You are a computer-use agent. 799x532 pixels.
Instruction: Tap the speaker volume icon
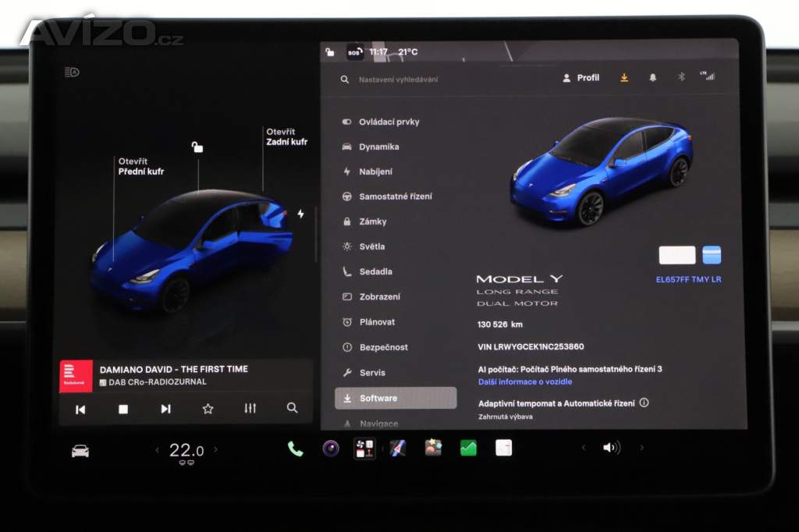tap(612, 448)
